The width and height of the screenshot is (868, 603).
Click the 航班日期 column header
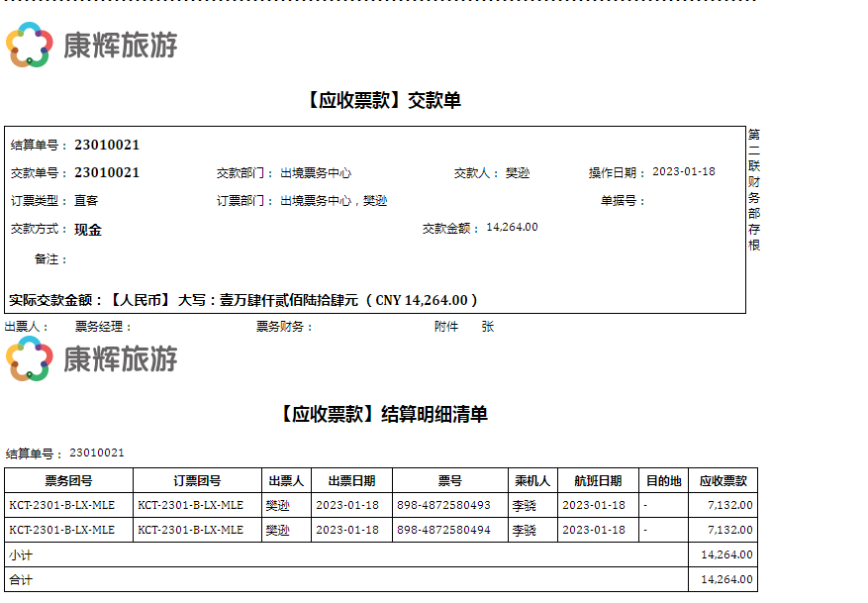click(x=598, y=480)
